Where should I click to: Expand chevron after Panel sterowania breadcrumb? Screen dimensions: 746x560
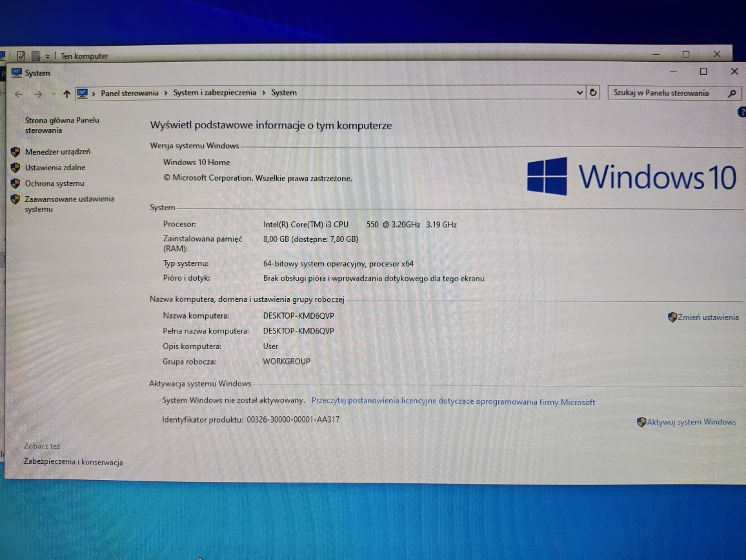click(166, 94)
